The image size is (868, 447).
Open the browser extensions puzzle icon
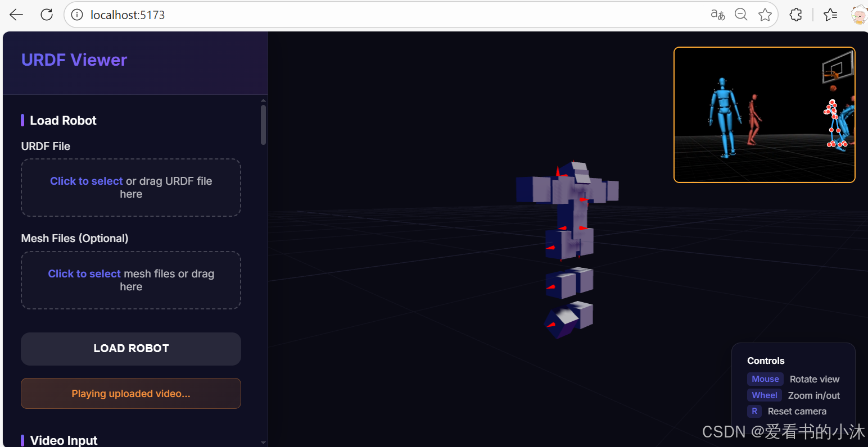(x=795, y=15)
